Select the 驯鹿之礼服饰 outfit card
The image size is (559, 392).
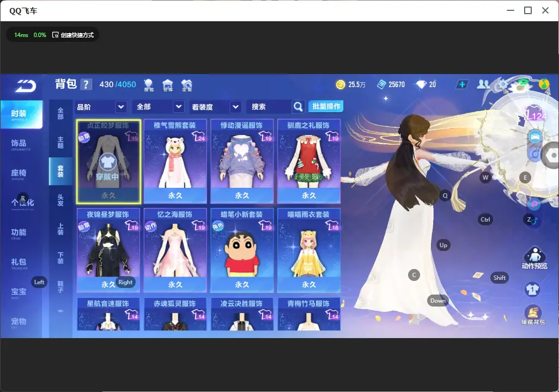pyautogui.click(x=309, y=161)
